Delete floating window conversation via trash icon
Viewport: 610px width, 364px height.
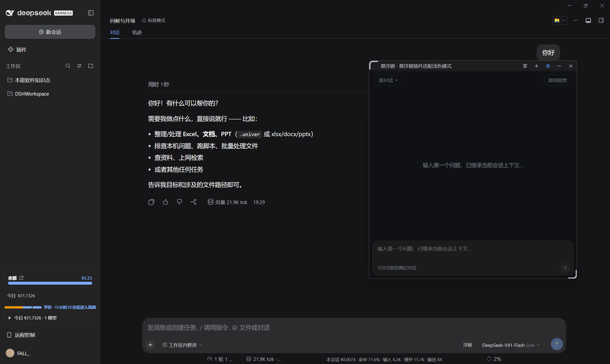(525, 66)
